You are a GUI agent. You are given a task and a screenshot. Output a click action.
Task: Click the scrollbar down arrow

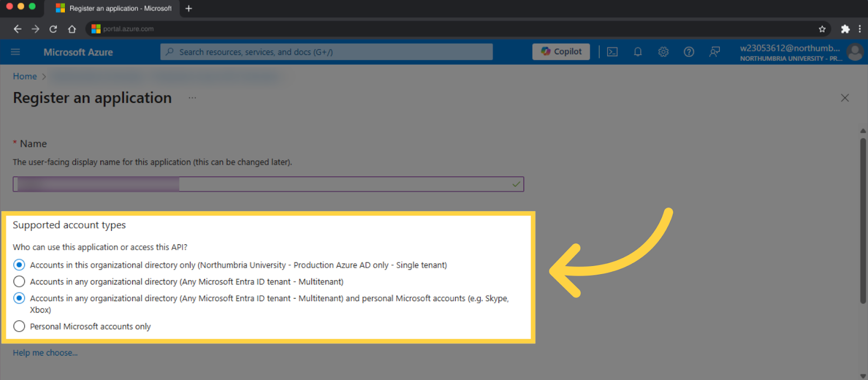click(863, 376)
